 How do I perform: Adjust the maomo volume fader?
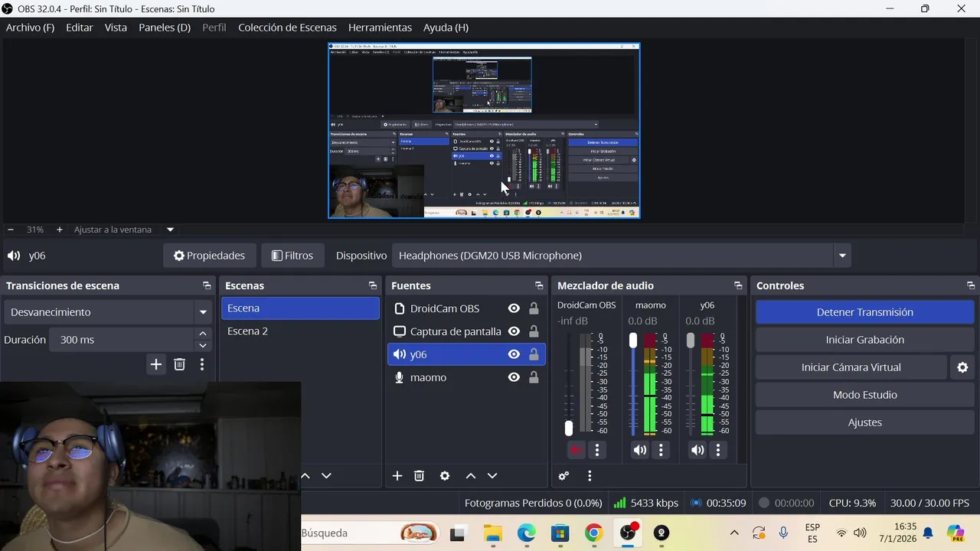(632, 341)
